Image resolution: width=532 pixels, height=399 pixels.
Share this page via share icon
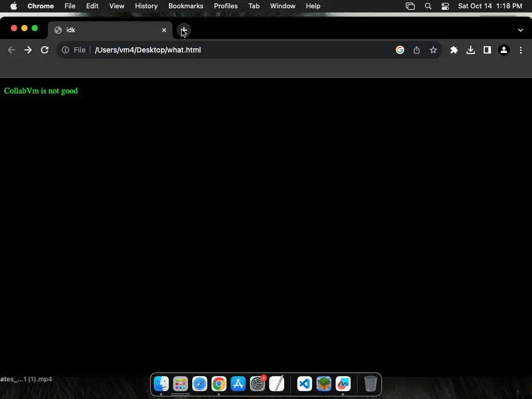[x=417, y=50]
